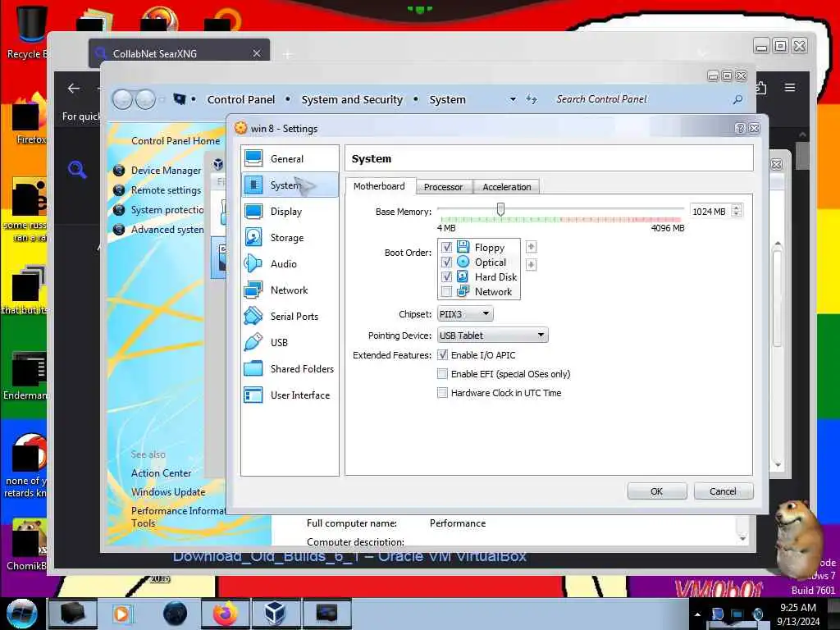
Task: Open Pointing Device USB Tablet dropdown
Action: 492,336
